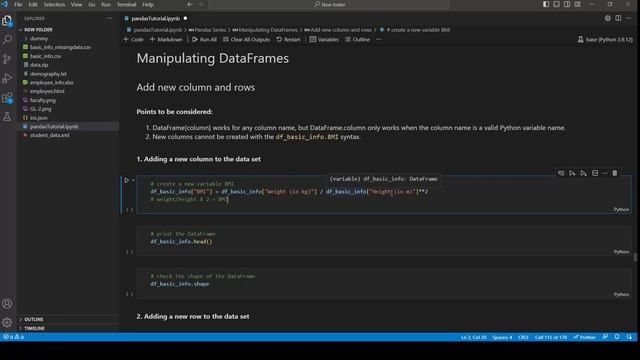The width and height of the screenshot is (640, 360).
Task: Open run options chevron beside BMI cell
Action: point(133,180)
